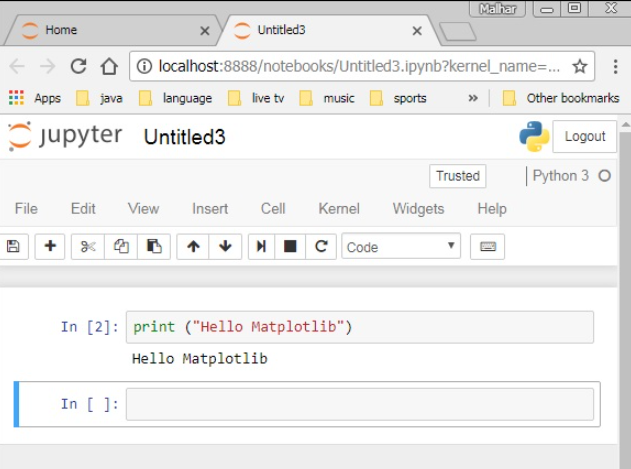Click the In [ ]: prompt label

89,404
